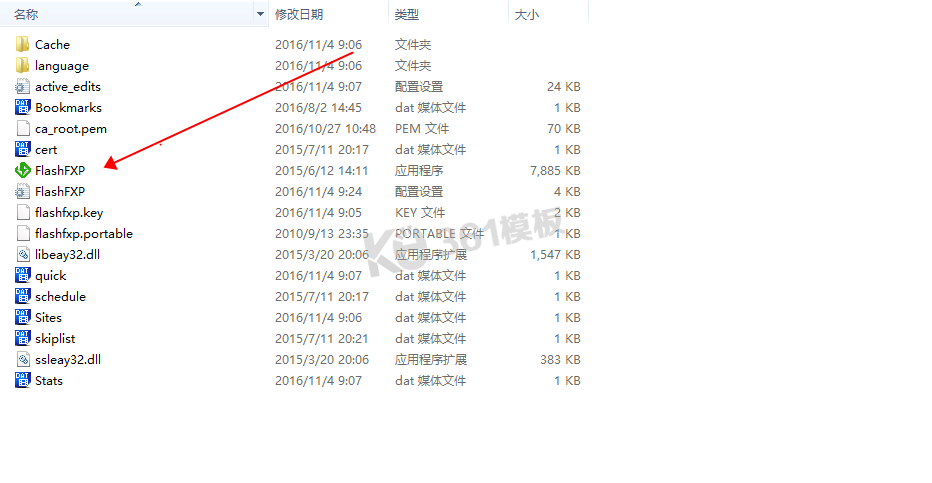932x483 pixels.
Task: Click the FlashFXP configuration settings file icon
Action: pyautogui.click(x=23, y=191)
